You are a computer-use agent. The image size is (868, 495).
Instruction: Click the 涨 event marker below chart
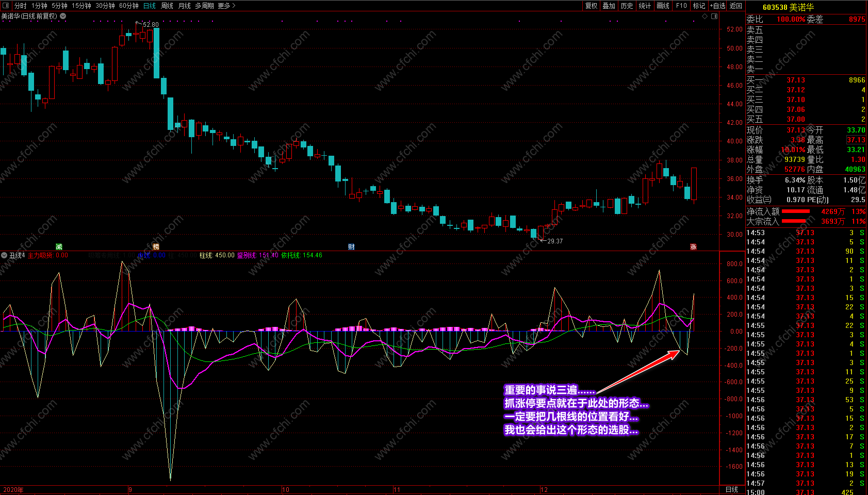click(x=693, y=247)
